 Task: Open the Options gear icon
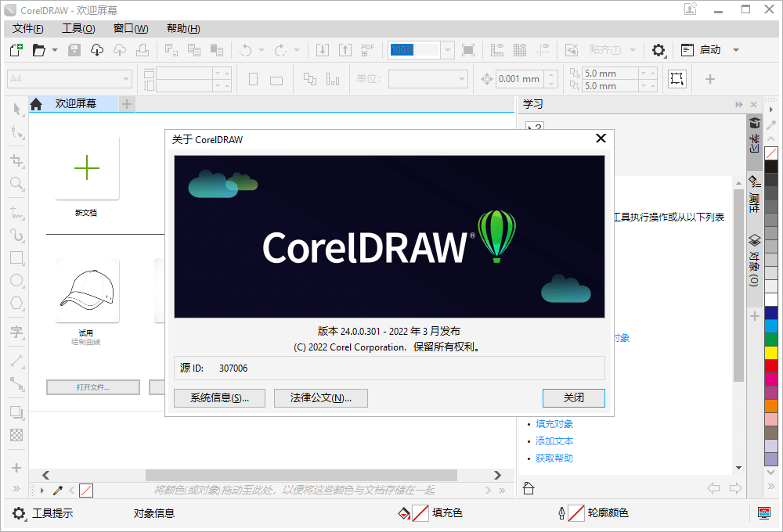pyautogui.click(x=659, y=49)
